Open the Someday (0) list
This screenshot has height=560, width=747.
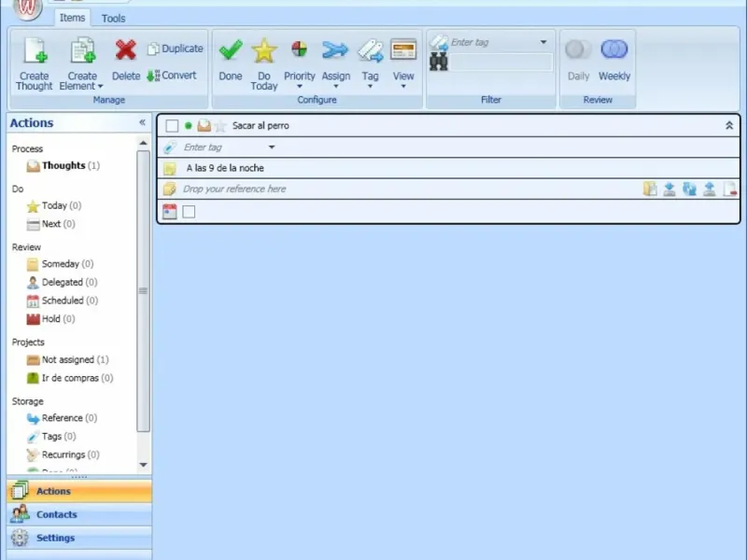(61, 264)
